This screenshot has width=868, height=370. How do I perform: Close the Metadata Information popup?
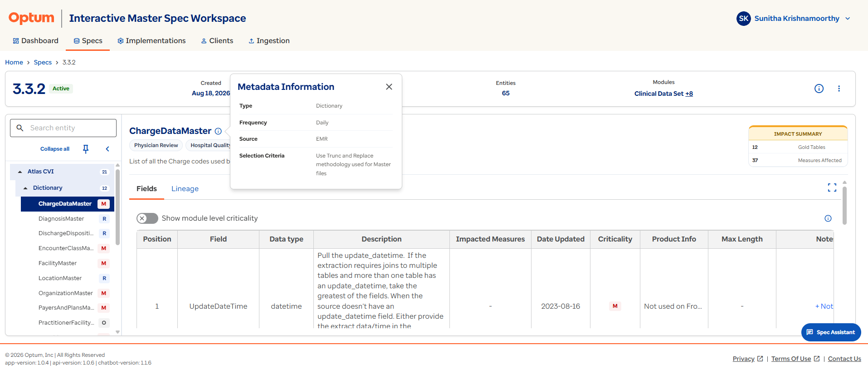pos(389,87)
